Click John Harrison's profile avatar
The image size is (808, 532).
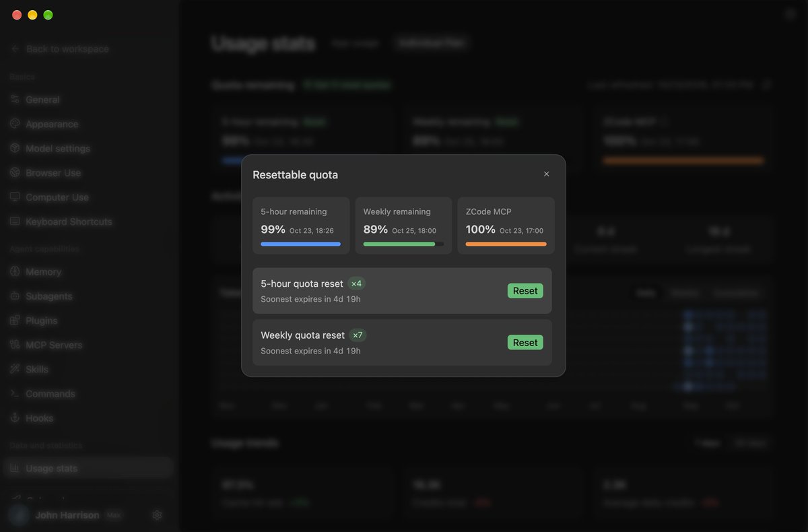pyautogui.click(x=19, y=515)
